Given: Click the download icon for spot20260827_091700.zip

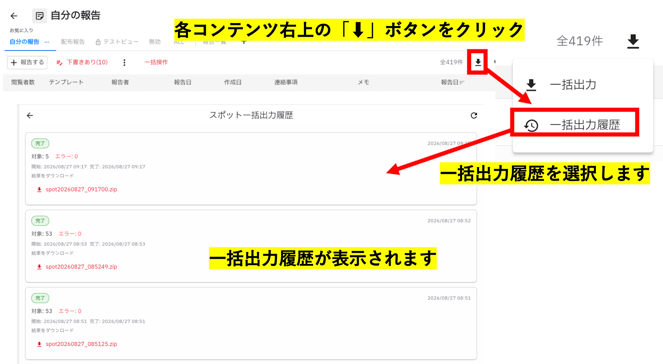Looking at the screenshot, I should click(x=39, y=189).
